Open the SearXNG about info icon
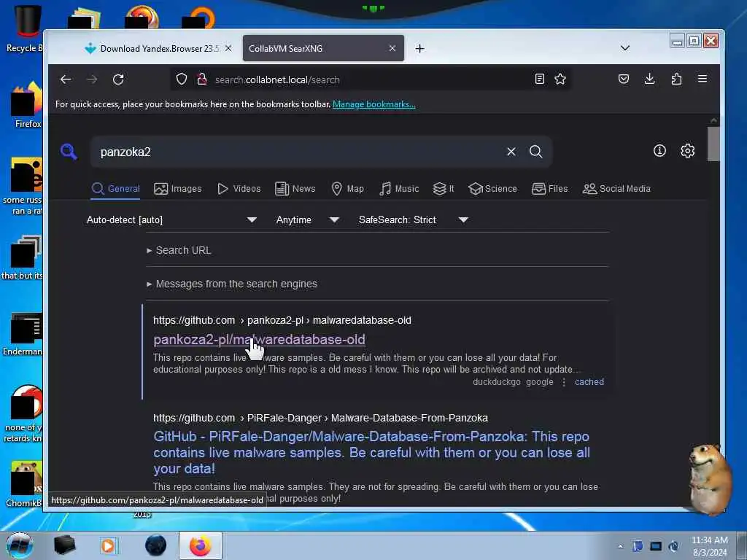 click(659, 151)
